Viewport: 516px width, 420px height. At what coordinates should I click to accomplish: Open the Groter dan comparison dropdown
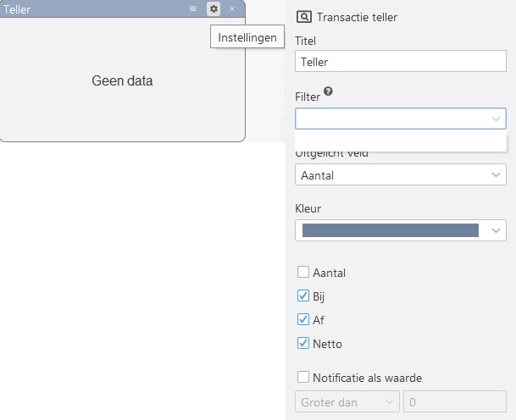pos(347,402)
